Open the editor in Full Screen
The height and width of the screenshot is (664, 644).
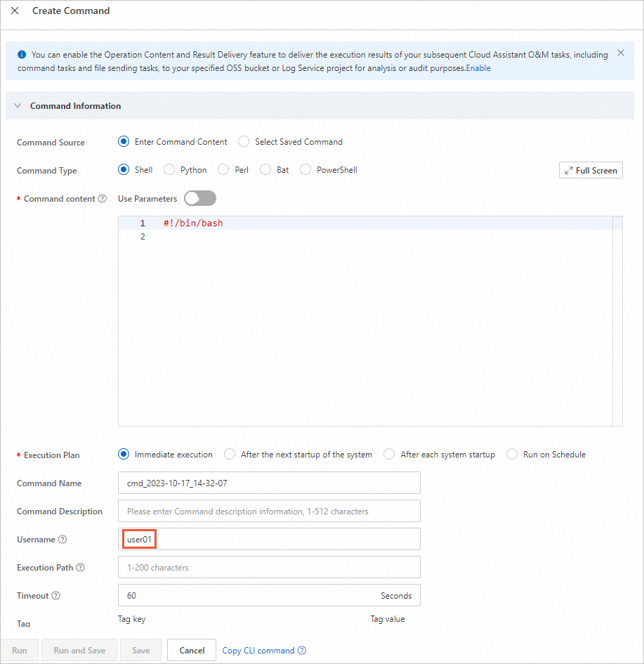click(591, 170)
